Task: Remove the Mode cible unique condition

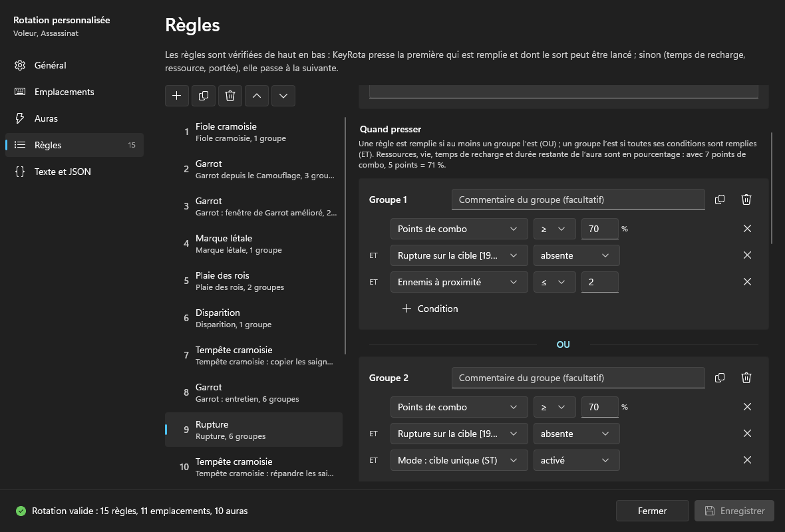Action: (748, 460)
